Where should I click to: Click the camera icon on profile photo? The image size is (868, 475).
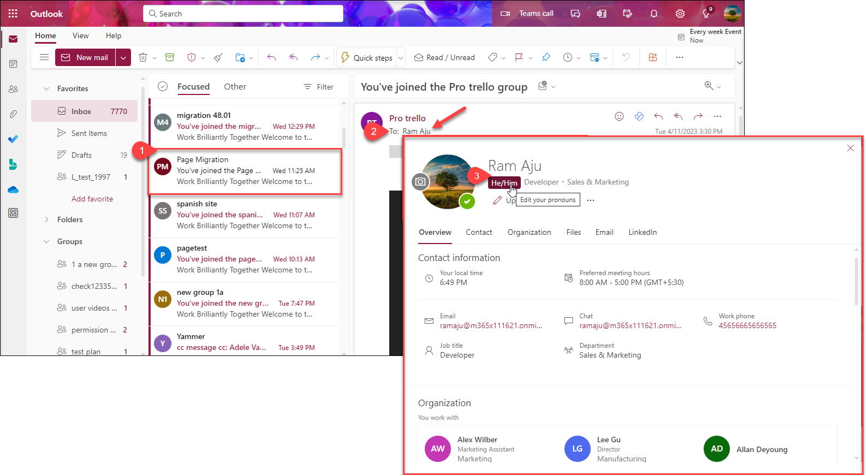tap(420, 182)
